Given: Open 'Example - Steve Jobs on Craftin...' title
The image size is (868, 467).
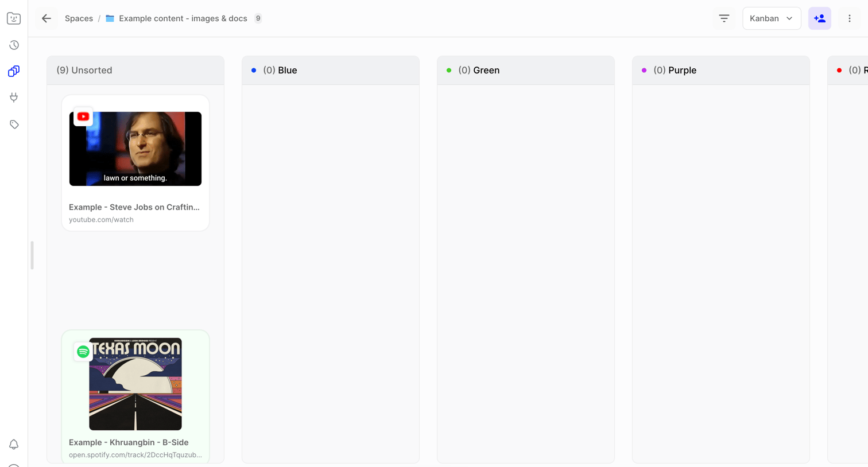Looking at the screenshot, I should click(134, 207).
